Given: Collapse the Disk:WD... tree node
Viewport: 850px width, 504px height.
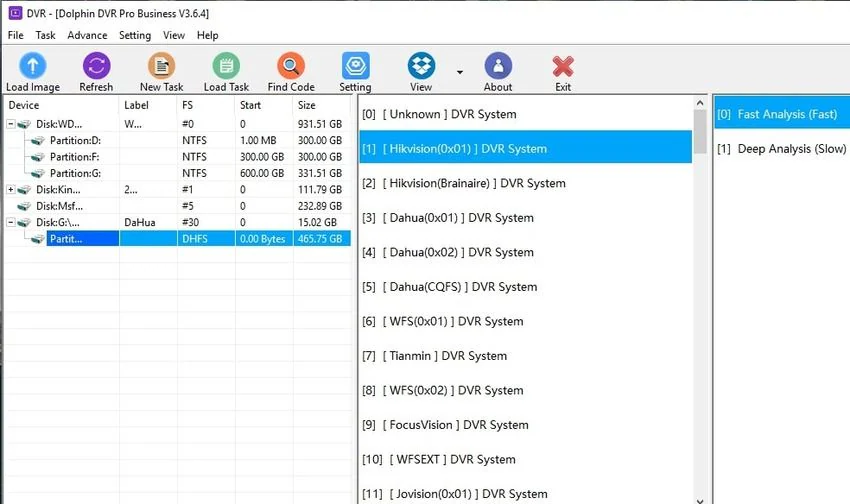Looking at the screenshot, I should click(x=10, y=124).
